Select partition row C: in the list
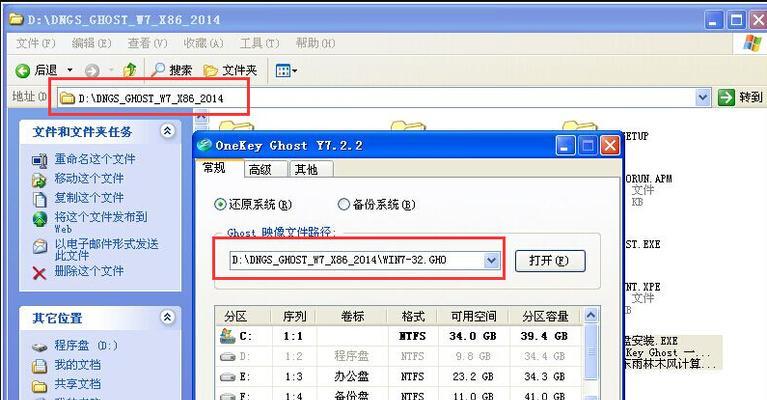The width and height of the screenshot is (767, 400). click(399, 336)
